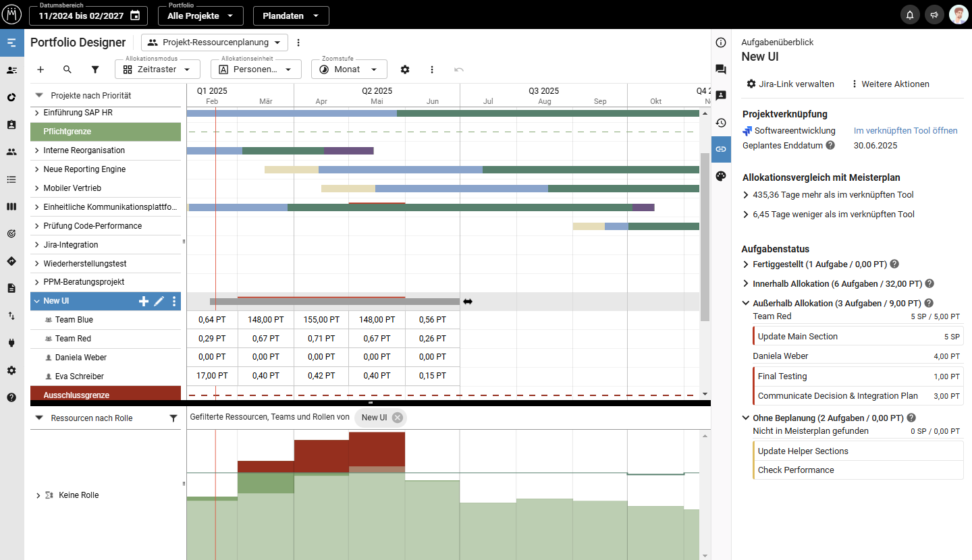Open the Update Main Section task
The image size is (972, 560).
859,337
